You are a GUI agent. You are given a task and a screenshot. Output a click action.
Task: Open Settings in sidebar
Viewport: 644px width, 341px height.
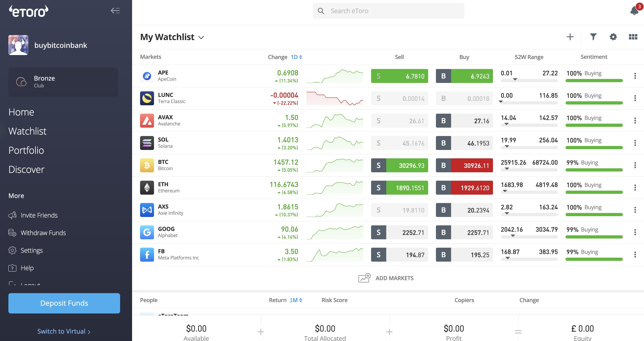coord(26,250)
